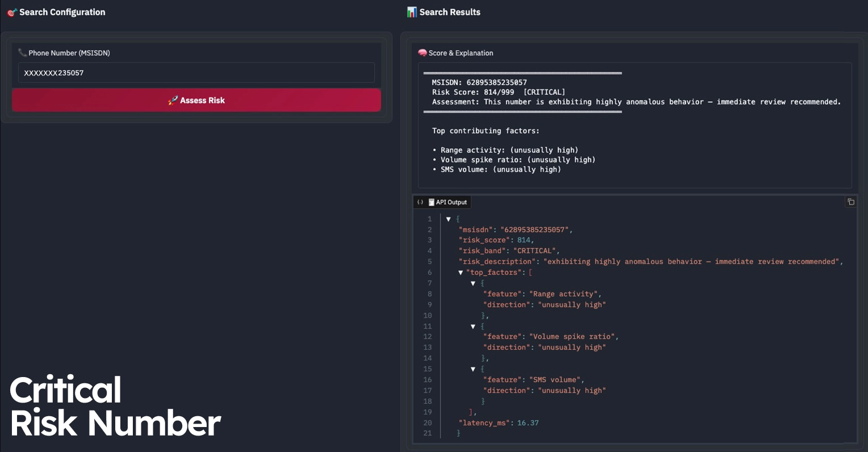Image resolution: width=868 pixels, height=452 pixels.
Task: Click the target icon beside Search Configuration
Action: click(12, 12)
